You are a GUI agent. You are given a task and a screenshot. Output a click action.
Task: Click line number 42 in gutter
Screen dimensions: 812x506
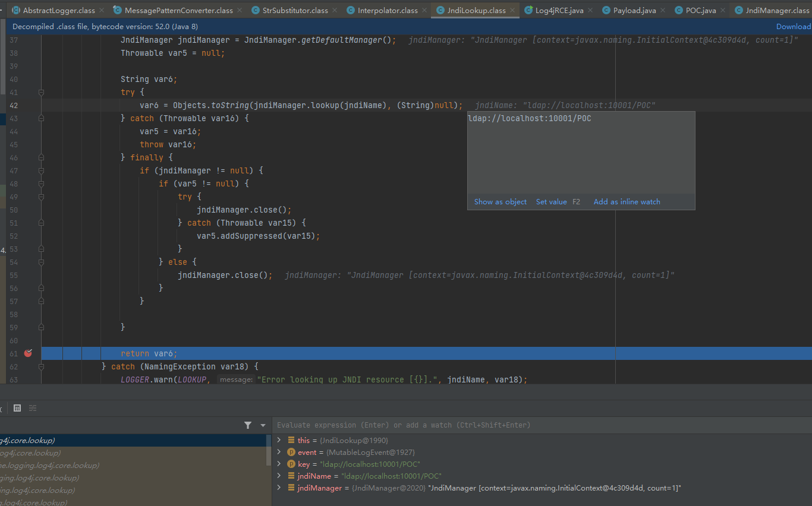14,105
